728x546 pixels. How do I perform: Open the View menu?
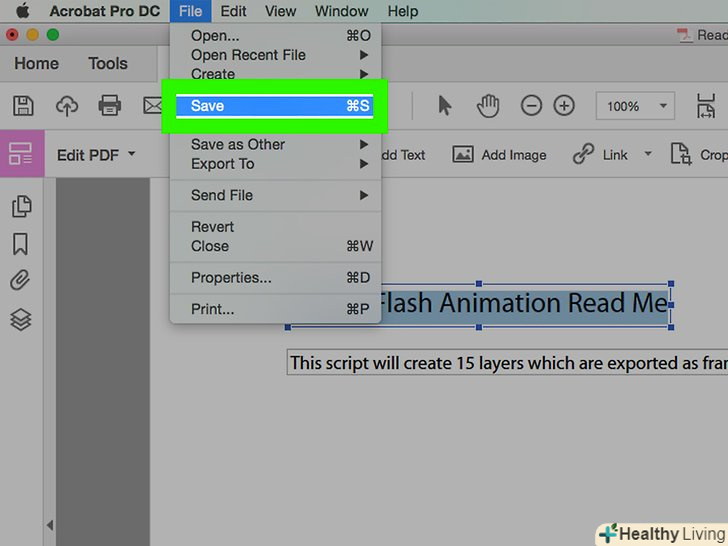tap(280, 11)
